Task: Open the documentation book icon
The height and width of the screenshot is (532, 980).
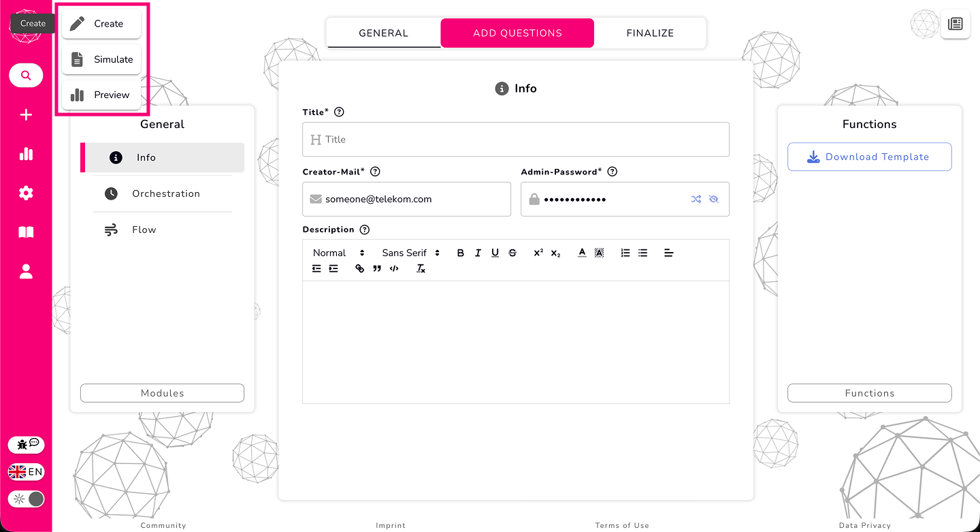Action: [x=26, y=232]
